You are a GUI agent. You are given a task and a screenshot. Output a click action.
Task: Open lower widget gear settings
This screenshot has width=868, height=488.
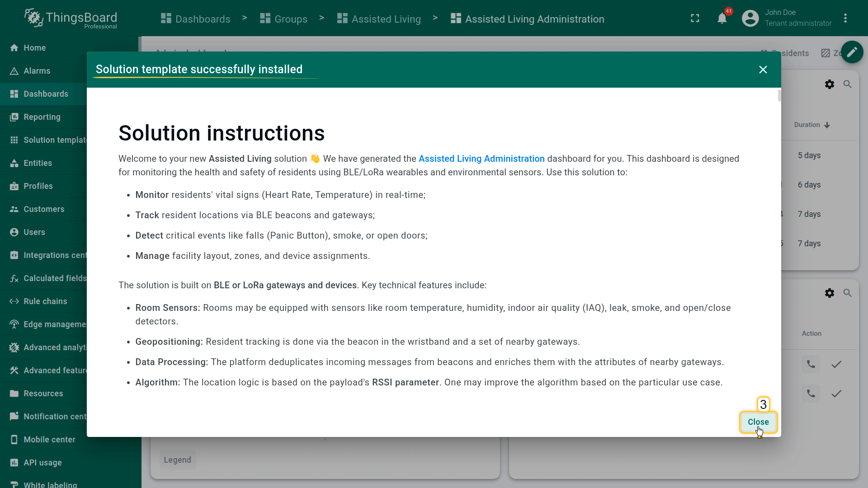tap(829, 293)
